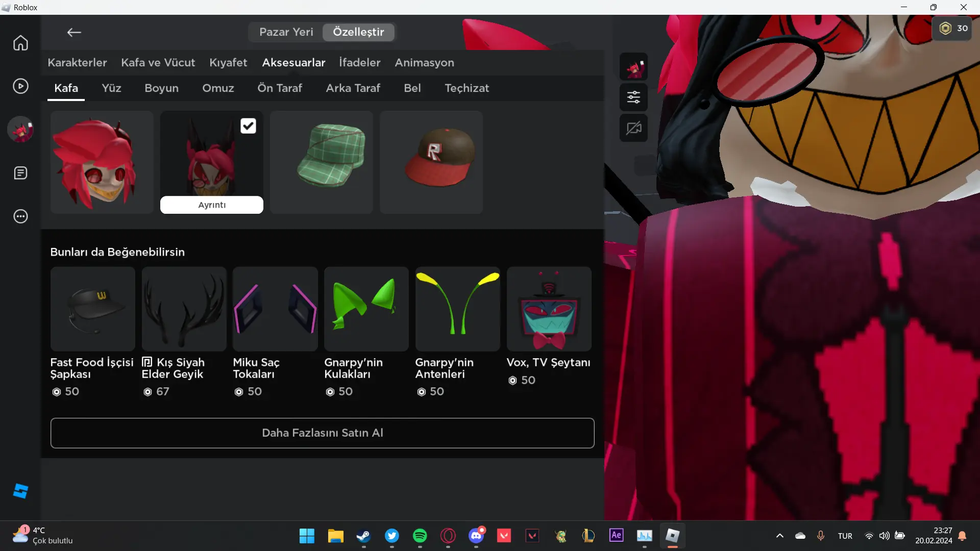
Task: Show hidden system tray icons
Action: tap(779, 536)
